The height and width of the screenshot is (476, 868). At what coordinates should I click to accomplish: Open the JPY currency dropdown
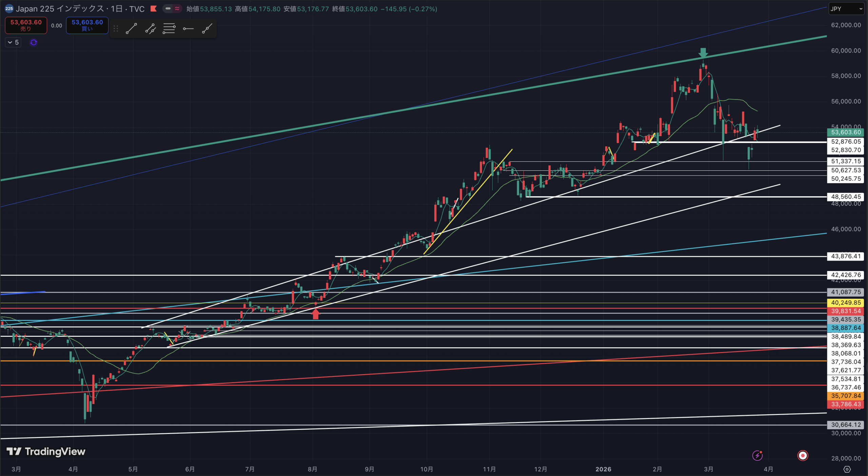846,9
